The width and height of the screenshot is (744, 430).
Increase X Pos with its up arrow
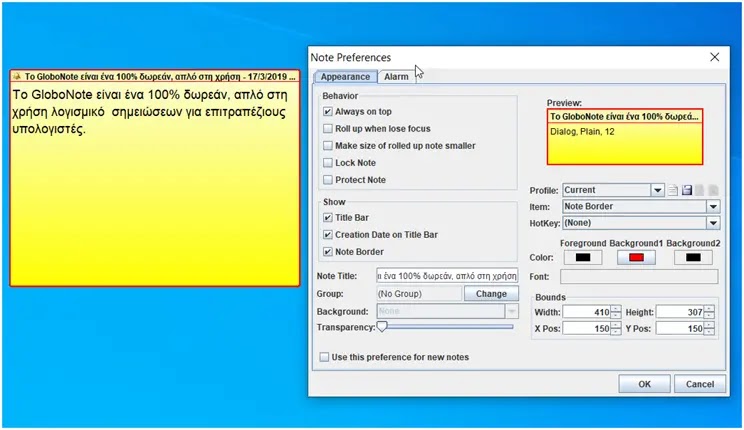point(616,325)
